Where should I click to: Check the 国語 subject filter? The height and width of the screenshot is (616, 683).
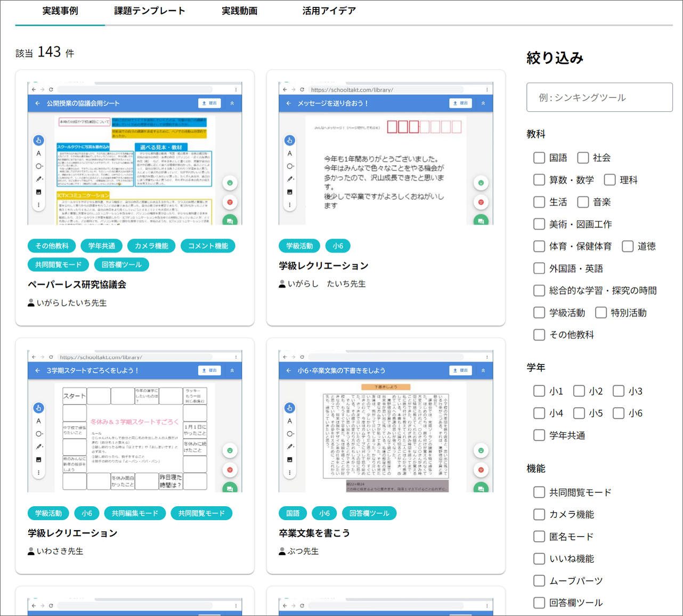[x=539, y=158]
